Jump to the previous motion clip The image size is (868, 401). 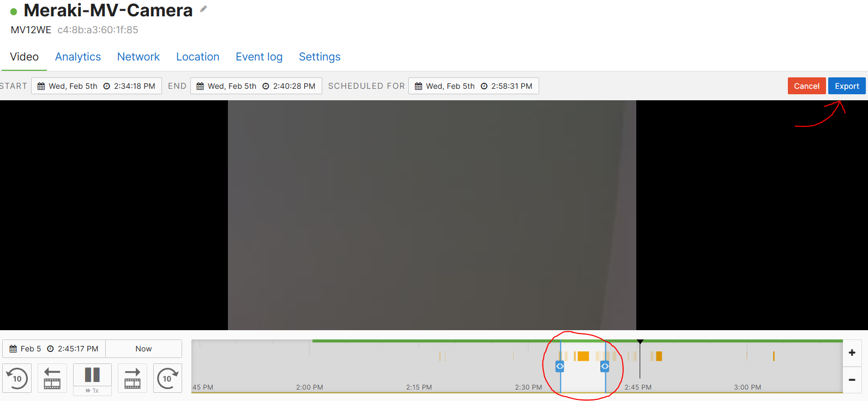click(x=52, y=378)
